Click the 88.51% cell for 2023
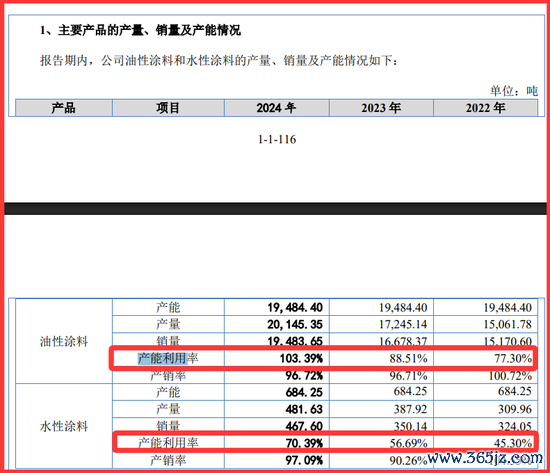This screenshot has width=550, height=473. (x=408, y=358)
